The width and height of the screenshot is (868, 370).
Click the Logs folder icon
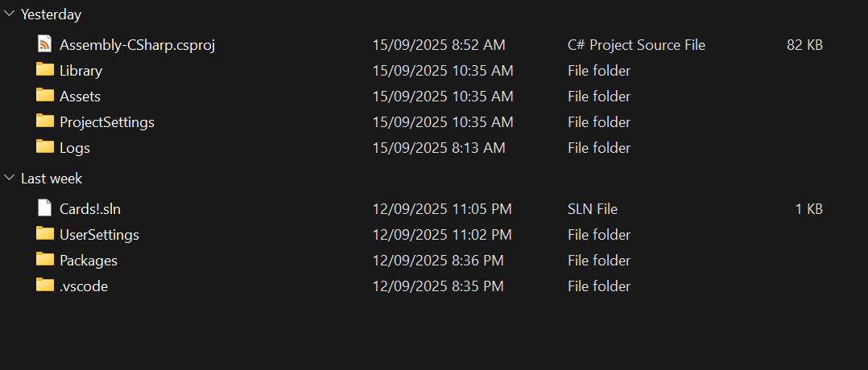(x=45, y=147)
